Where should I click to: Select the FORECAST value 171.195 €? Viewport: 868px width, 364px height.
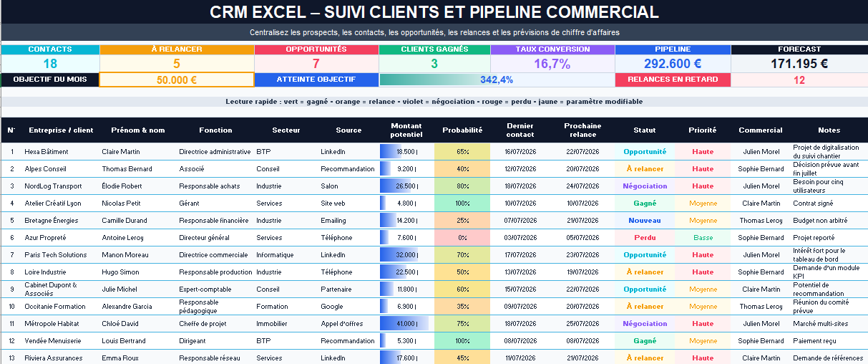click(799, 63)
